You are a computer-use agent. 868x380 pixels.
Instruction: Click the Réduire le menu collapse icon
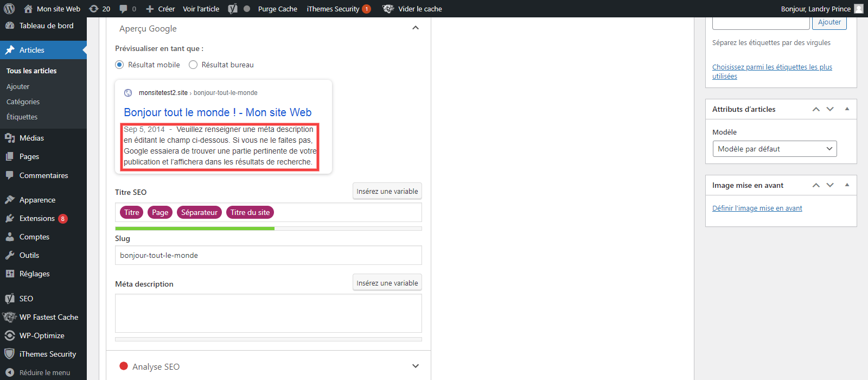tap(10, 372)
